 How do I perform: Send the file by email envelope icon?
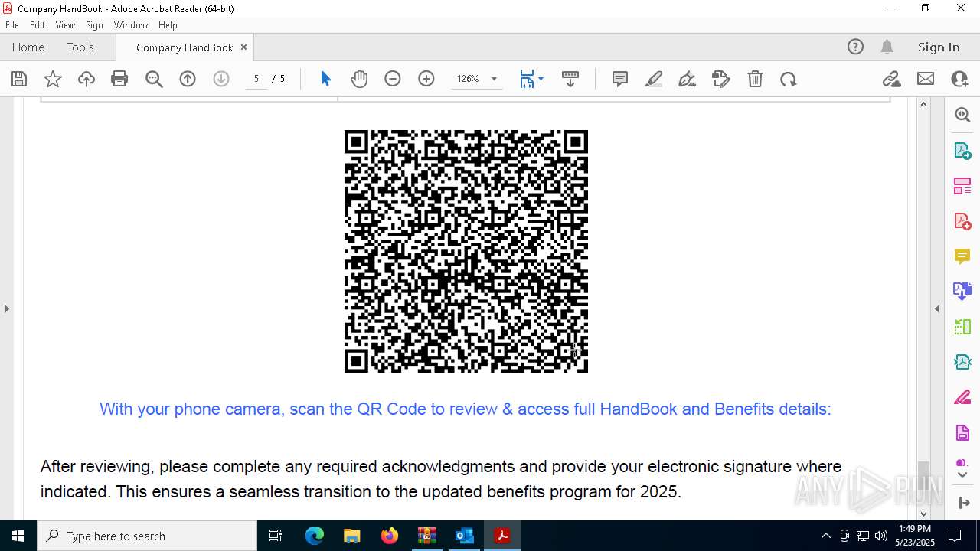click(926, 79)
